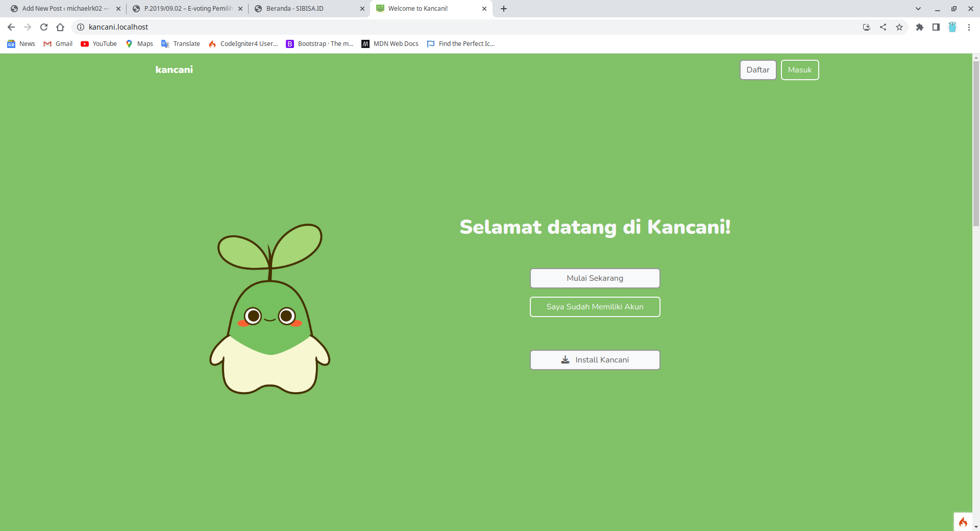
Task: Toggle the browser side panel icon
Action: [936, 27]
